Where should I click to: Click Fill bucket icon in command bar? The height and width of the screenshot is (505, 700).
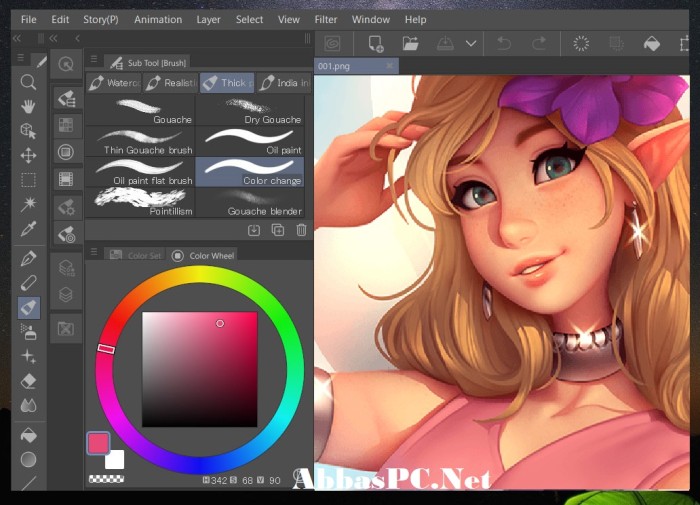point(652,44)
